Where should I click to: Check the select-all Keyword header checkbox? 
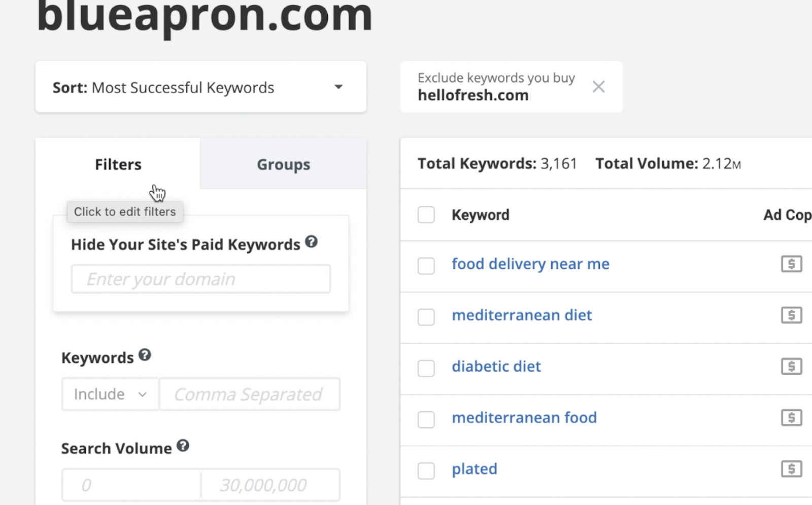(x=426, y=215)
